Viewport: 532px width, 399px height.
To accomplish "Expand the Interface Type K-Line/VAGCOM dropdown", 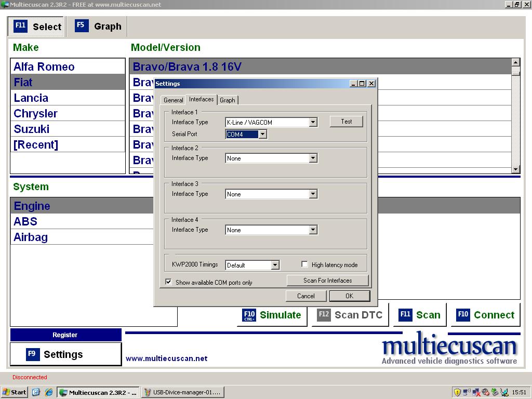I will point(314,122).
